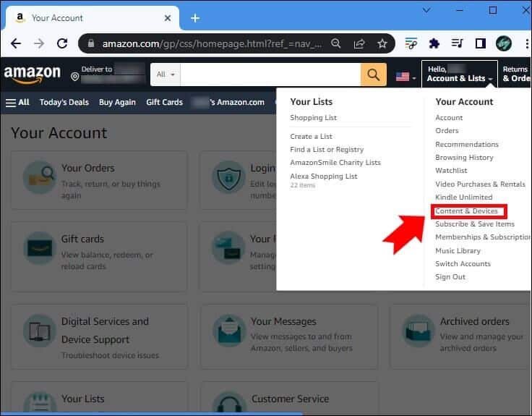Click Buy Again in nav bar
This screenshot has height=416, width=532.
pyautogui.click(x=117, y=102)
